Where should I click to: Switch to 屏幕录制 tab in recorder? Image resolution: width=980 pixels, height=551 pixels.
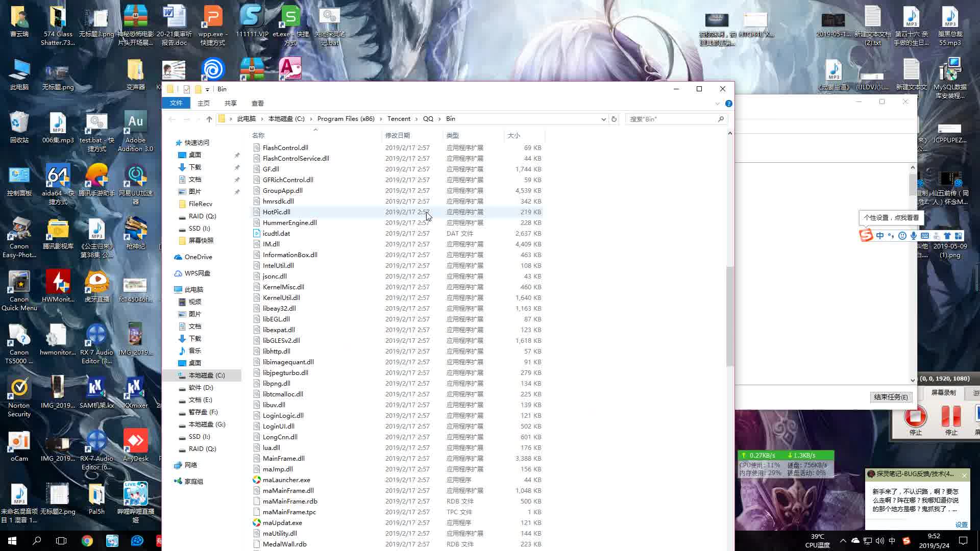coord(943,393)
